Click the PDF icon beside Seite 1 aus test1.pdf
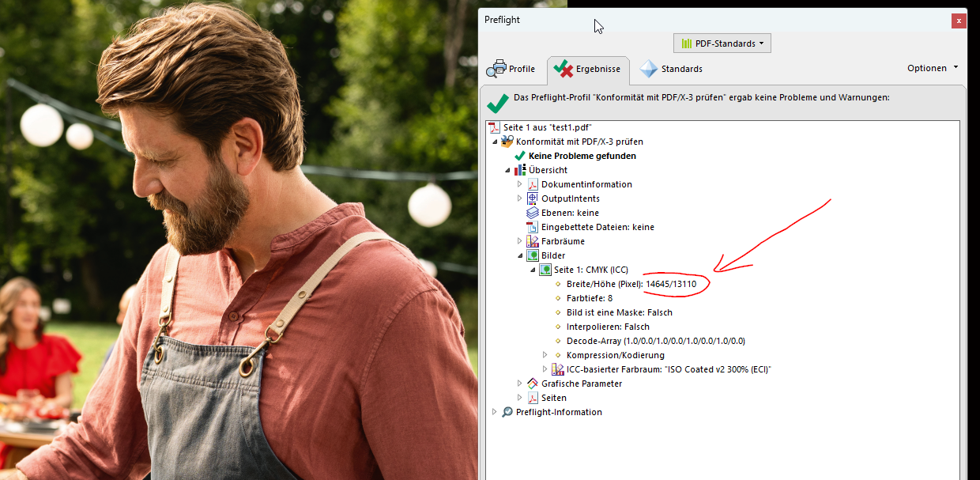 click(x=495, y=127)
